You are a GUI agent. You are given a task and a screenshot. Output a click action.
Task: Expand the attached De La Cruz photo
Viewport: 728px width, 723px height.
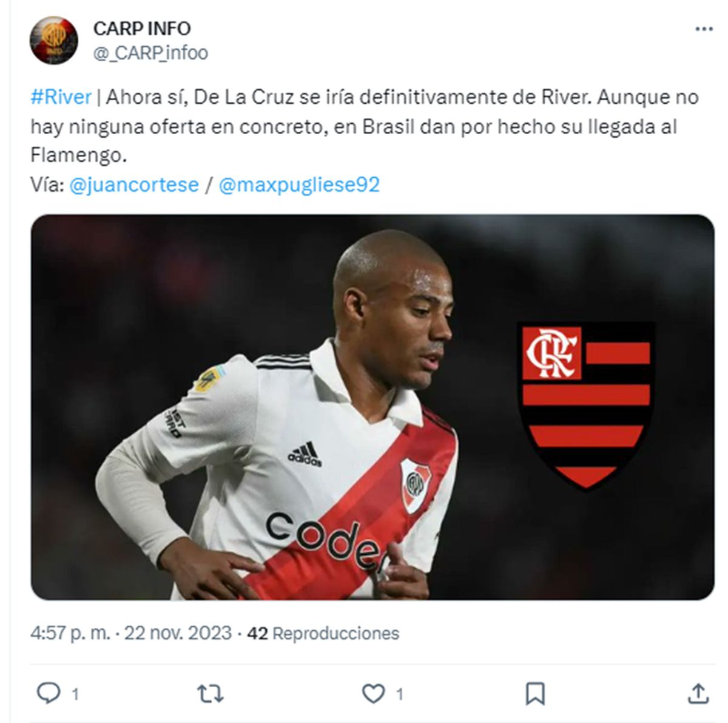coord(372,407)
